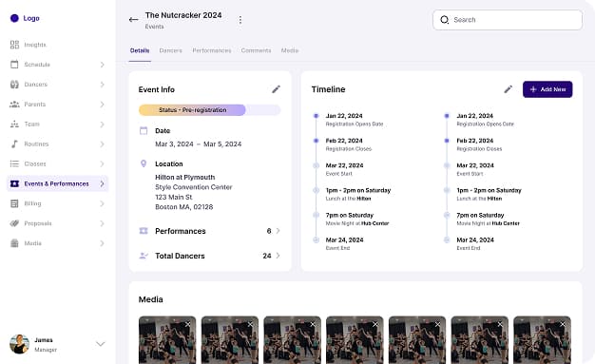The image size is (595, 364).
Task: Click the Routines music note icon
Action: coord(14,144)
